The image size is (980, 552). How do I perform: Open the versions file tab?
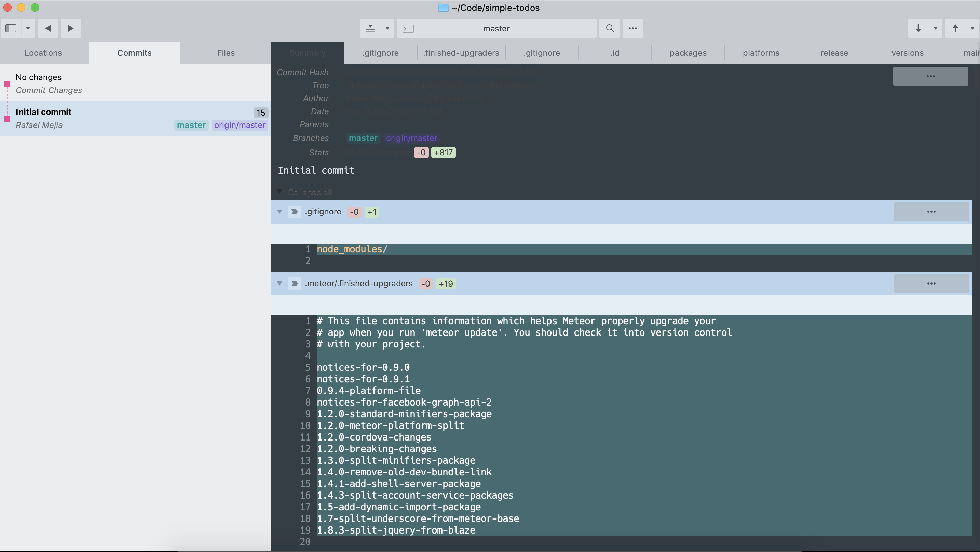click(x=907, y=53)
